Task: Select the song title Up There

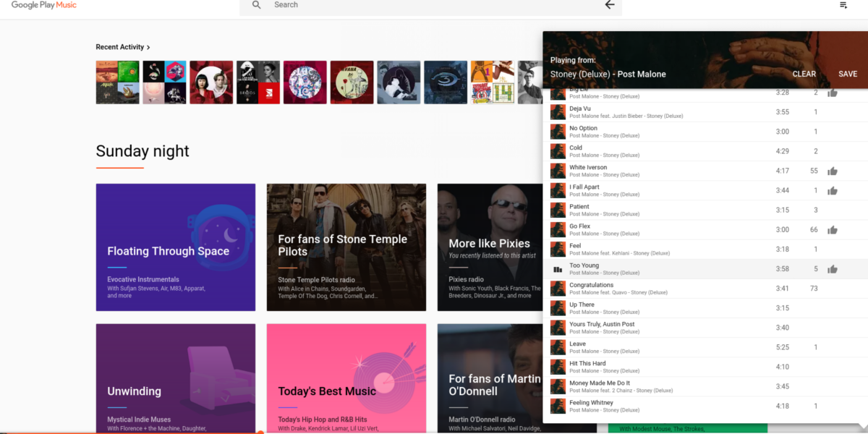Action: click(x=582, y=305)
